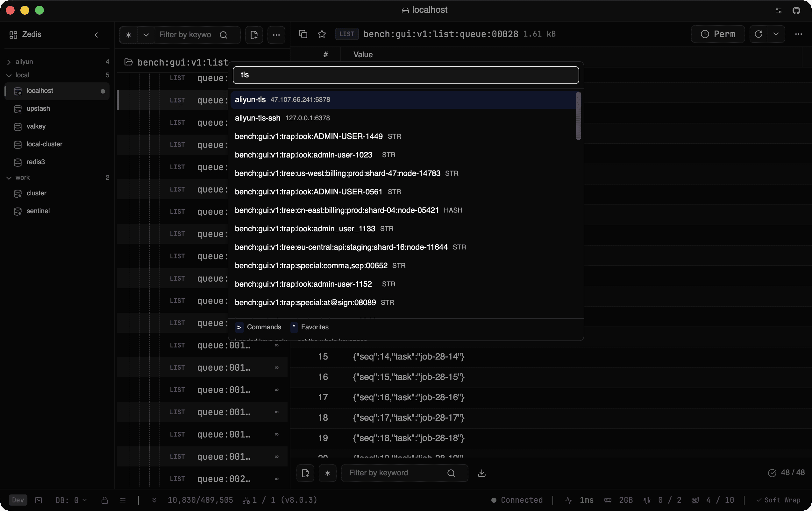812x511 pixels.
Task: Select the eu-central shard-16 key result
Action: pos(403,247)
